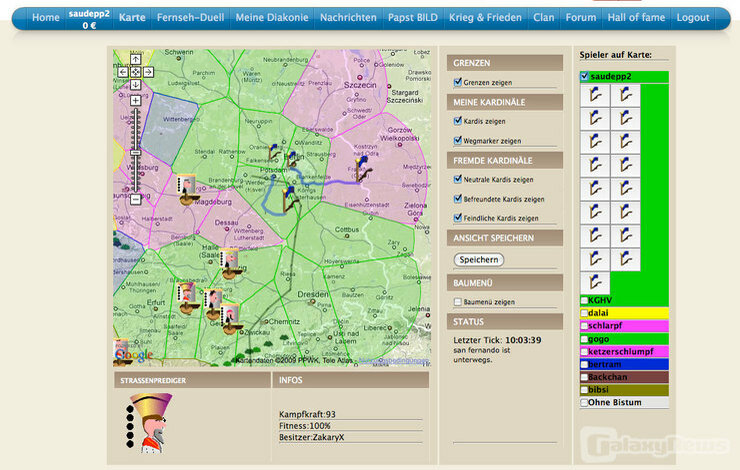The height and width of the screenshot is (470, 740).
Task: Click the cardinal flag marker near Oranienburg
Action: click(273, 152)
